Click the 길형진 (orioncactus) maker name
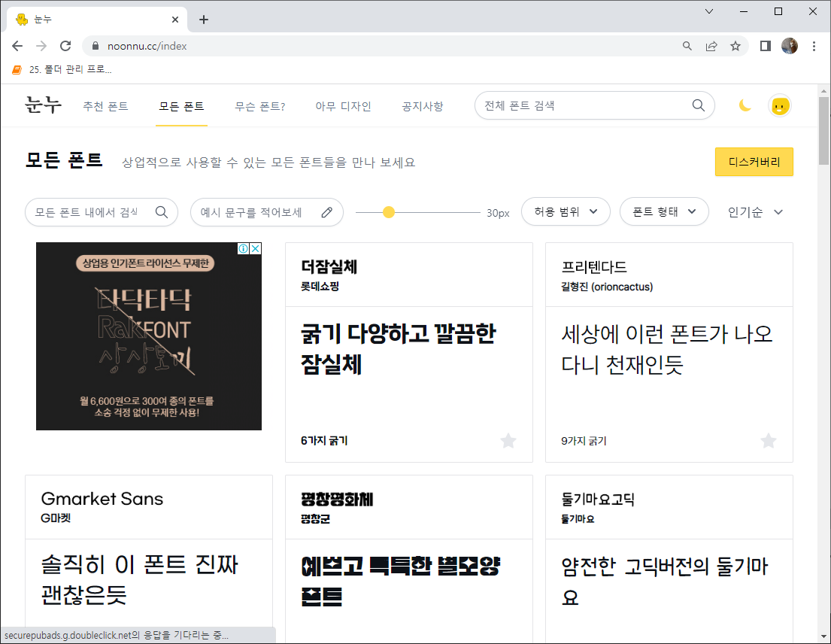Image resolution: width=831 pixels, height=644 pixels. pos(607,287)
